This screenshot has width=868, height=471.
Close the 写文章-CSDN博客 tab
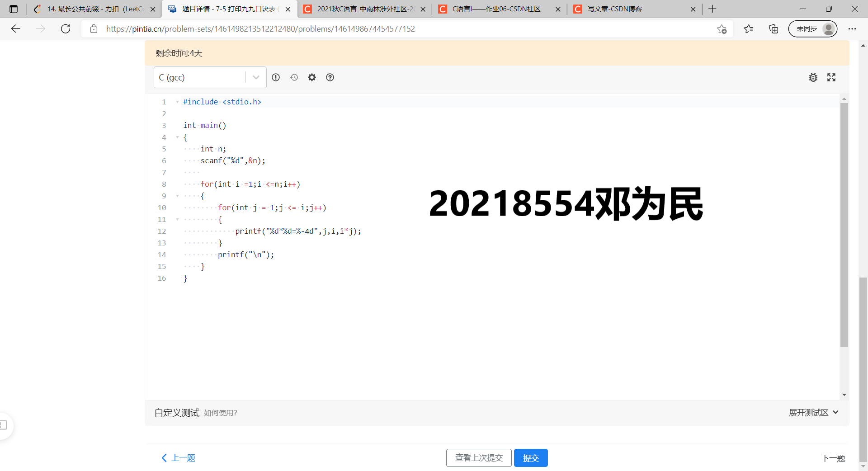(693, 9)
